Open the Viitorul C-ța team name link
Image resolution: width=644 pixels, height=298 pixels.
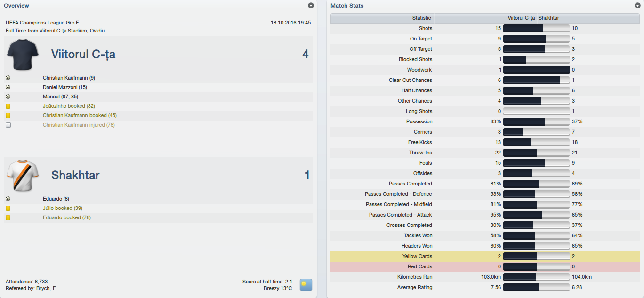point(83,55)
